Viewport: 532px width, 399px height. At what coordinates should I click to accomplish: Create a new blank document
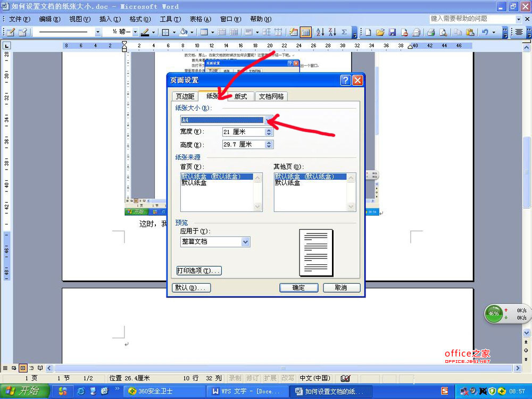point(368,32)
